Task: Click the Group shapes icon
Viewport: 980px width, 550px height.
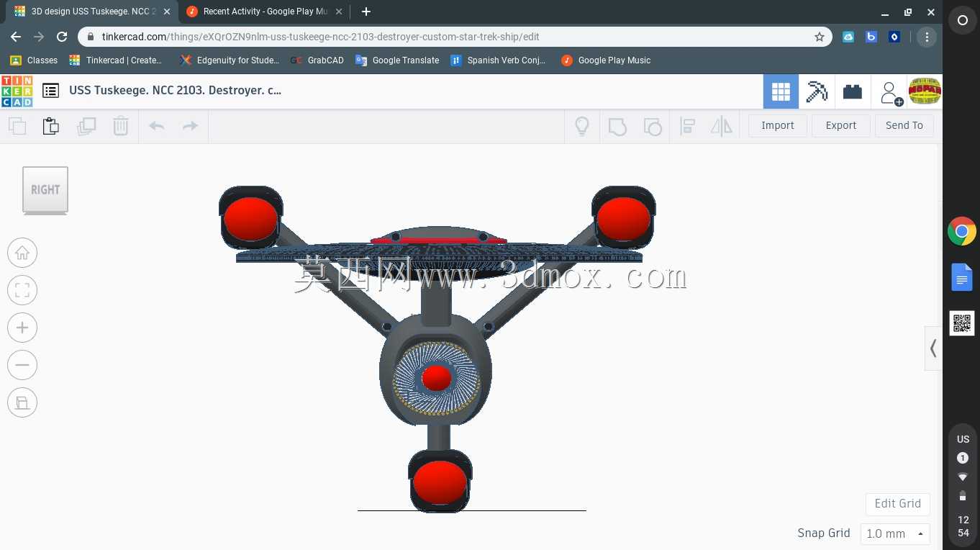Action: pyautogui.click(x=617, y=127)
